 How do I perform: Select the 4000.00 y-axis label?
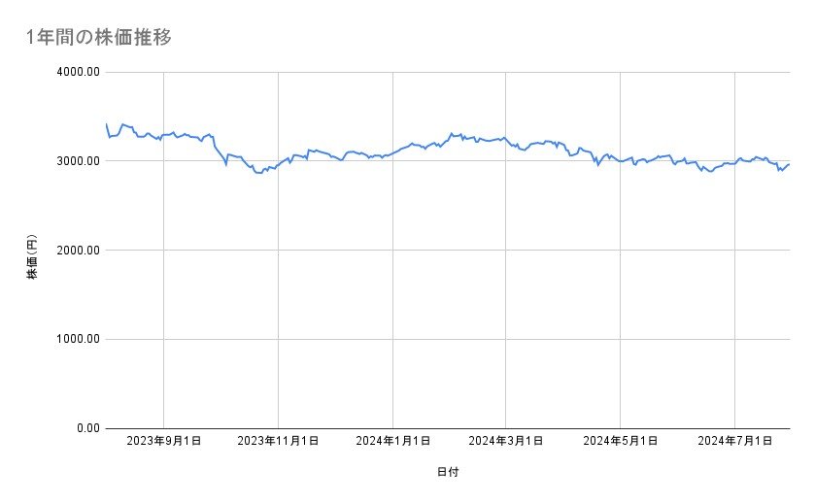coord(78,72)
